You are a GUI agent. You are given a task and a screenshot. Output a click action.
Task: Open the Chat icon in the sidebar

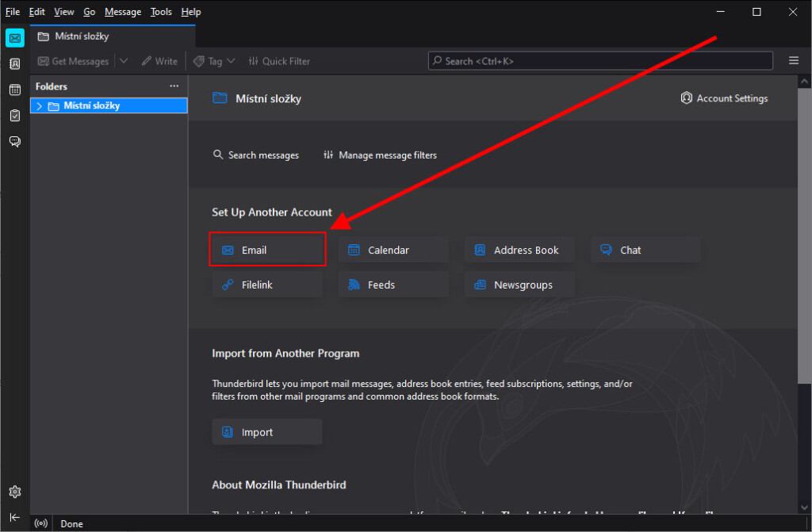point(14,141)
